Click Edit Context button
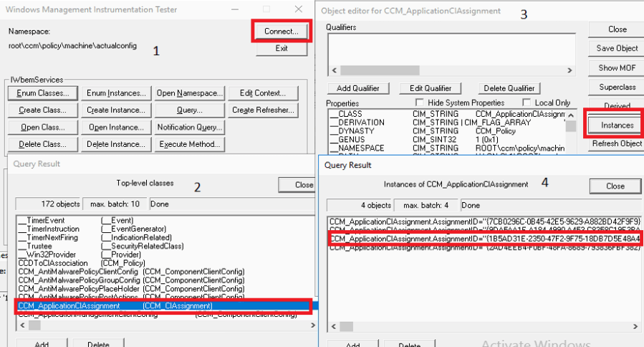The height and width of the screenshot is (347, 644). tap(264, 93)
